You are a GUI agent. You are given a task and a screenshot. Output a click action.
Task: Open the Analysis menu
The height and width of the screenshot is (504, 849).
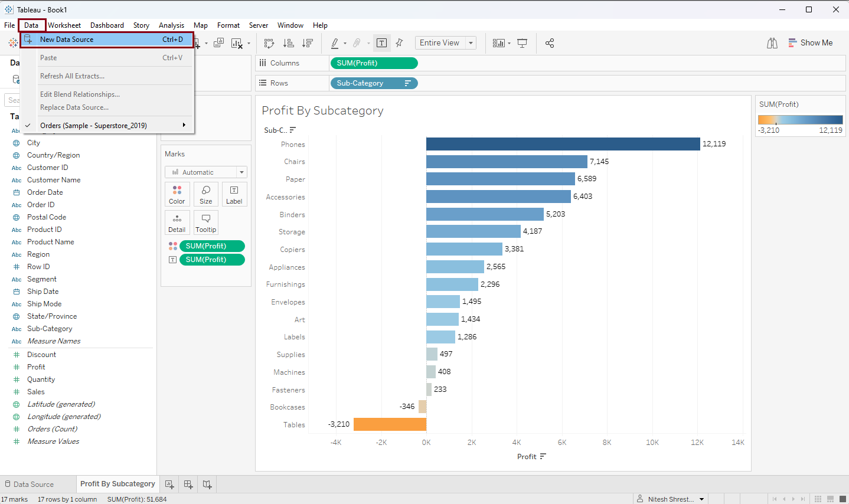point(171,25)
